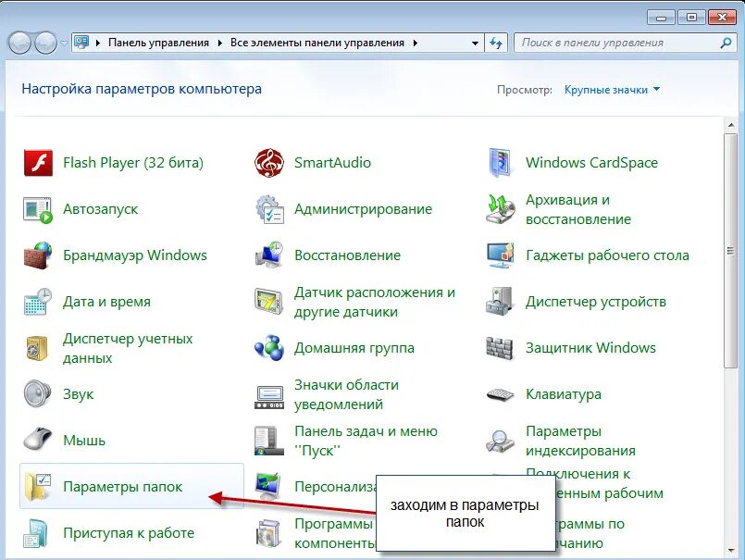Click the Панель задач и меню Пуск icon
The width and height of the screenshot is (745, 560).
click(x=269, y=441)
